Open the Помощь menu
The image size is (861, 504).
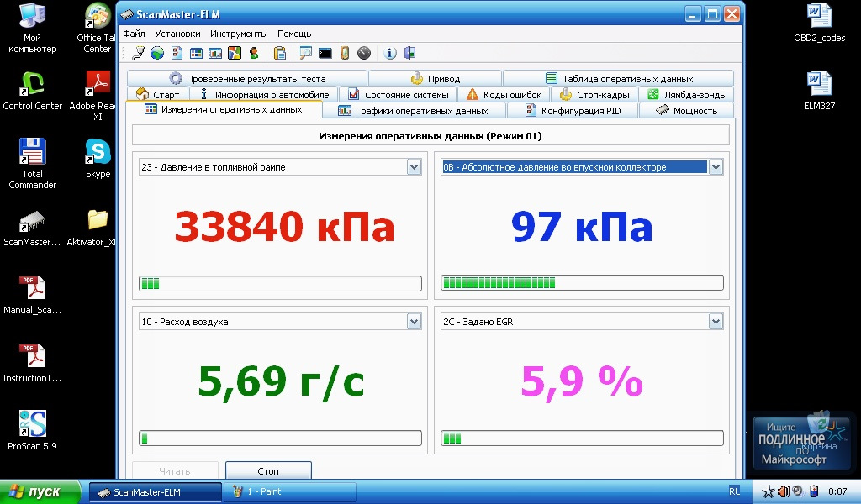pos(294,34)
